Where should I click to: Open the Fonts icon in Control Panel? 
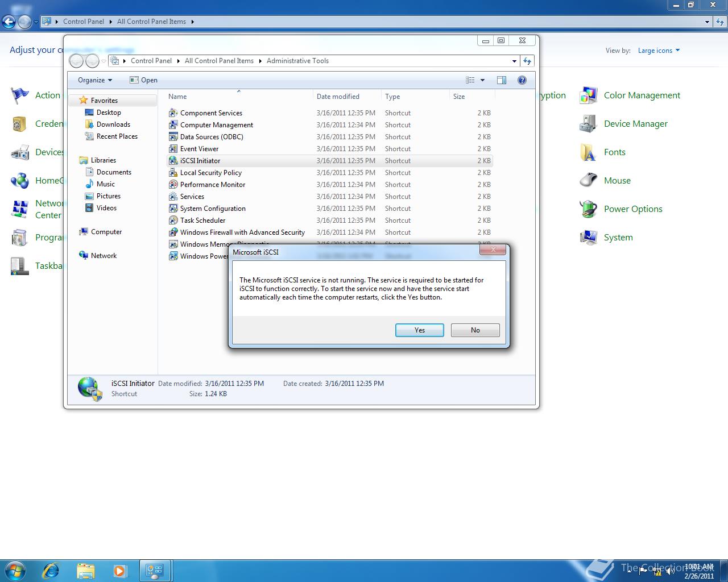[588, 152]
